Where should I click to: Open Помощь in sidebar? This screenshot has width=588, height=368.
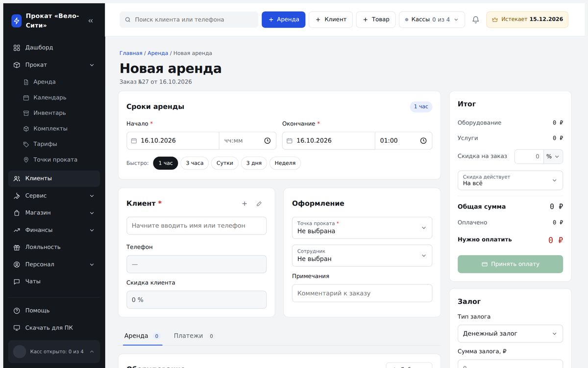[54, 311]
